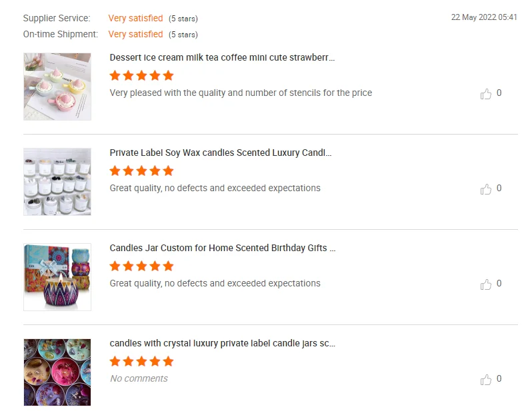This screenshot has width=532, height=419.
Task: Click the Private Label Soy Wax star rating
Action: pyautogui.click(x=141, y=171)
